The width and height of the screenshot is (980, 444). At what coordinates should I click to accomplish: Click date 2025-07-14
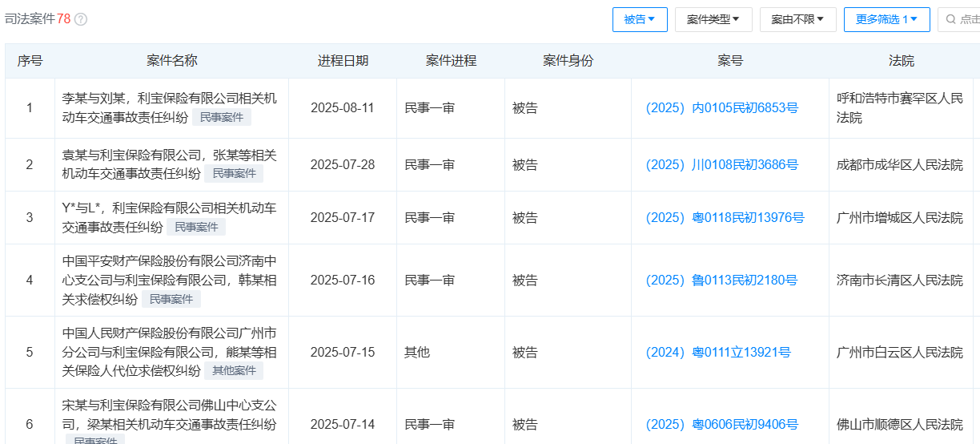[x=343, y=424]
